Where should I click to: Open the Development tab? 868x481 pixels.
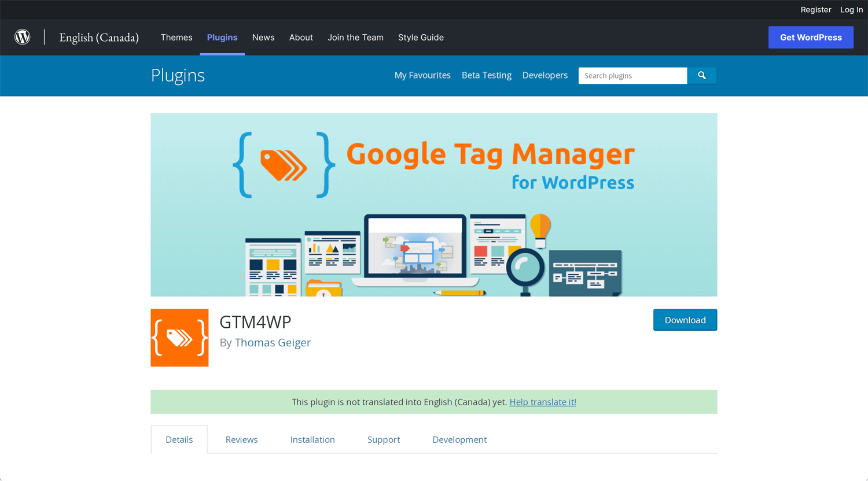click(x=459, y=440)
